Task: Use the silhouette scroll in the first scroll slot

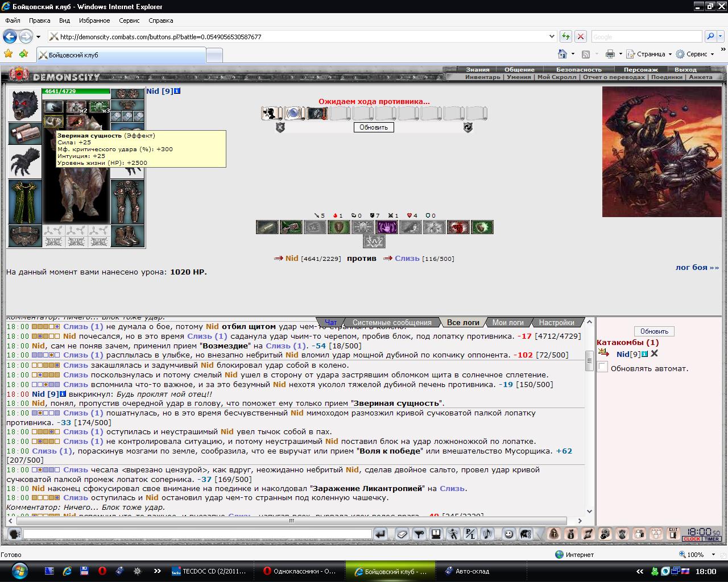Action: coord(272,113)
